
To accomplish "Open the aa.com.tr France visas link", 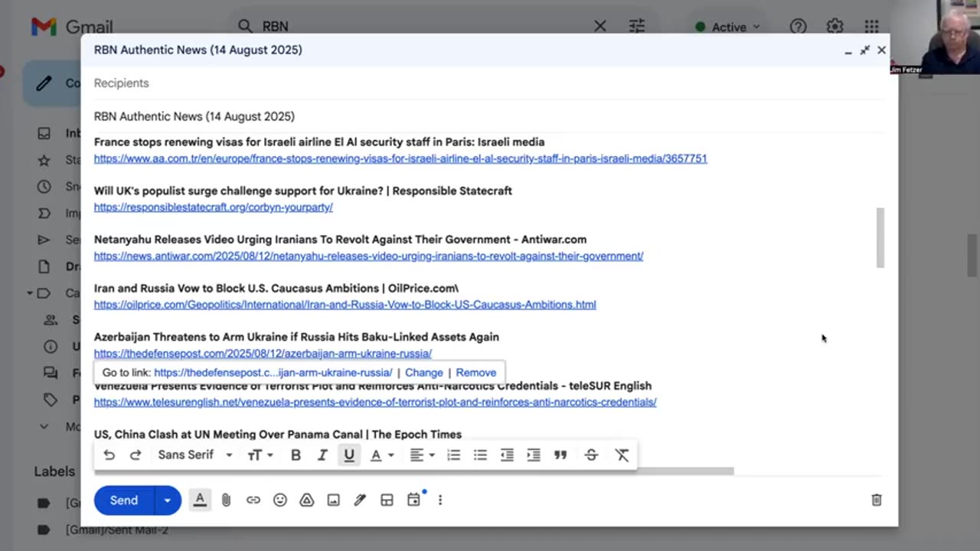I will [x=400, y=158].
